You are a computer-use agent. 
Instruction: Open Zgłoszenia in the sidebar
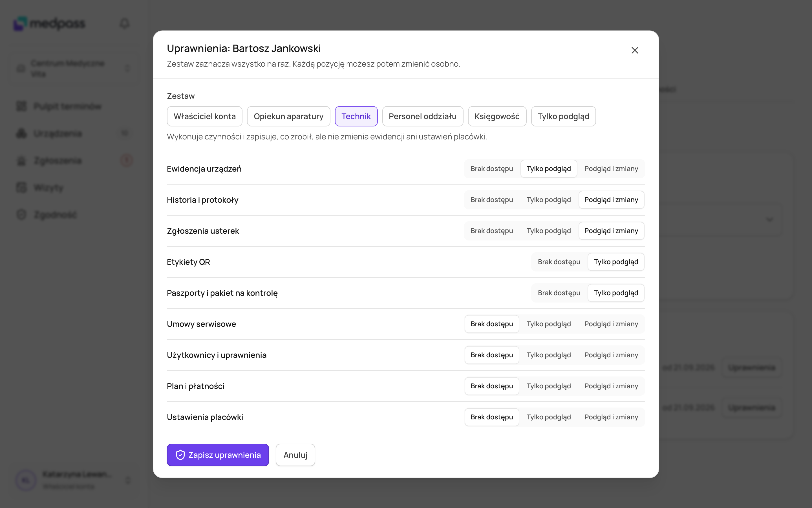click(74, 161)
